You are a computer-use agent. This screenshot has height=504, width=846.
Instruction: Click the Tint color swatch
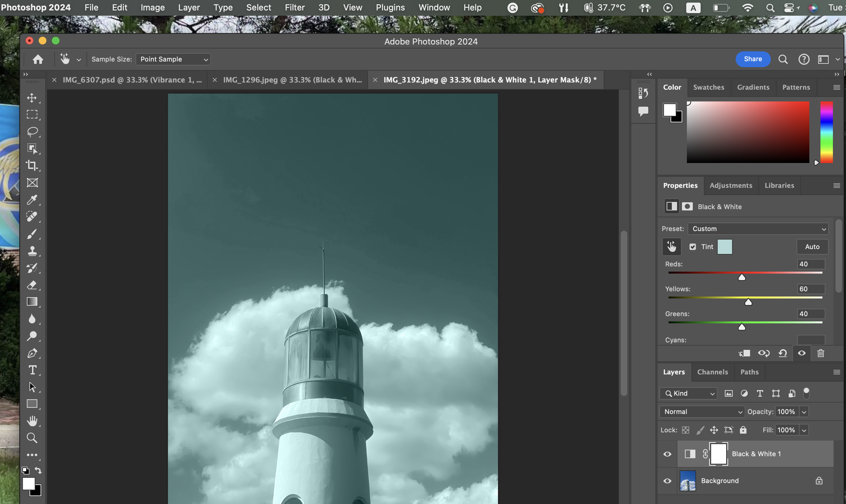(725, 247)
